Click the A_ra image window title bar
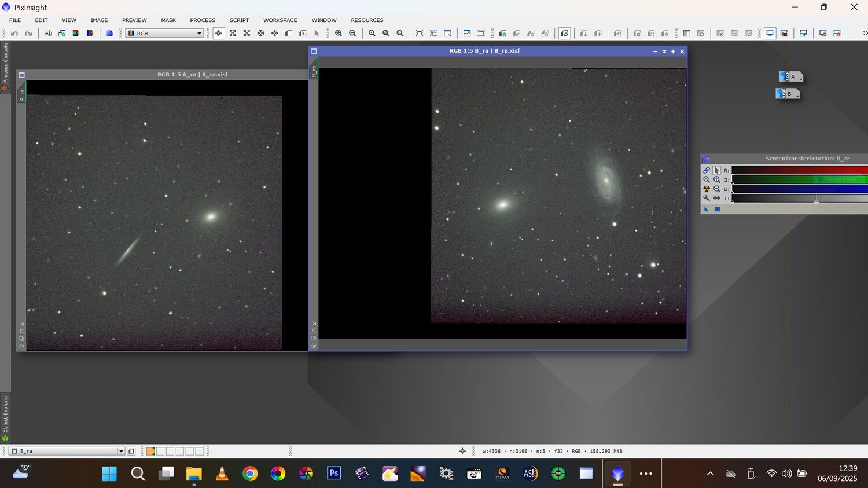Screen dimensions: 868x488 click(162, 75)
